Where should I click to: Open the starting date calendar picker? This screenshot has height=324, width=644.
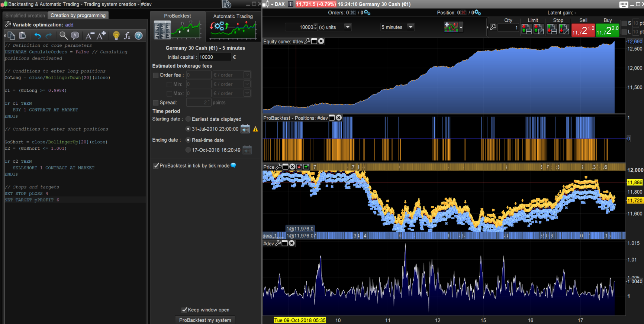(245, 129)
